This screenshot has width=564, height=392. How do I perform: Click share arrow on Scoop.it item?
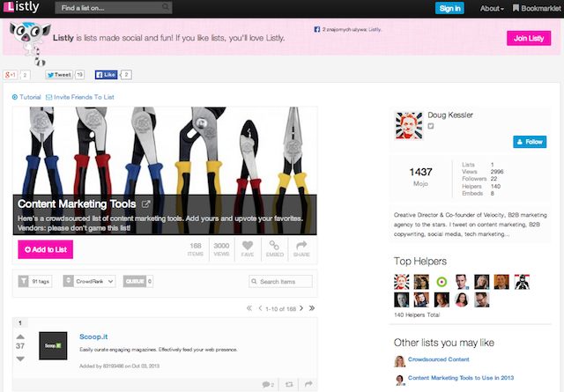pos(308,384)
